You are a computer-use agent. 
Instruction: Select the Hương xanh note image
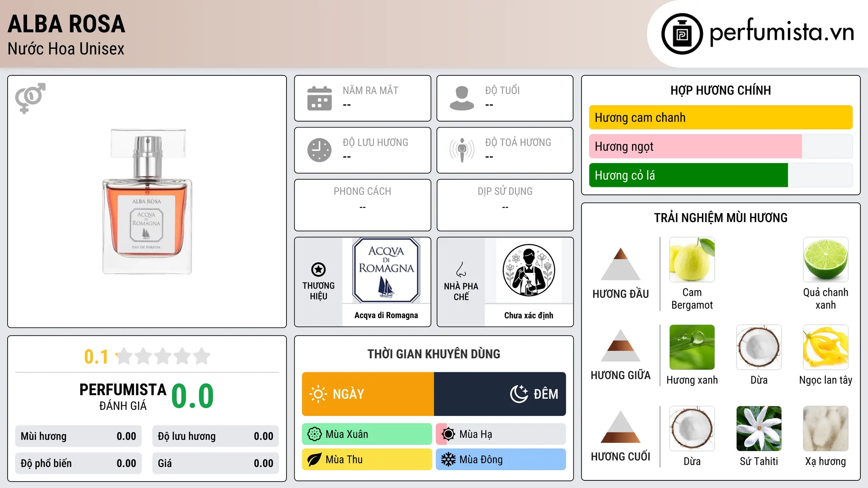[692, 347]
